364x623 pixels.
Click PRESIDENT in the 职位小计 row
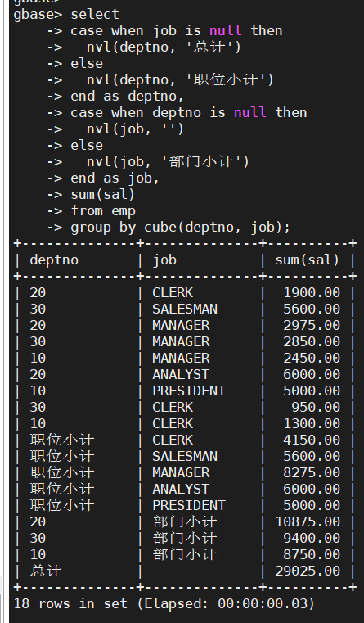point(189,505)
